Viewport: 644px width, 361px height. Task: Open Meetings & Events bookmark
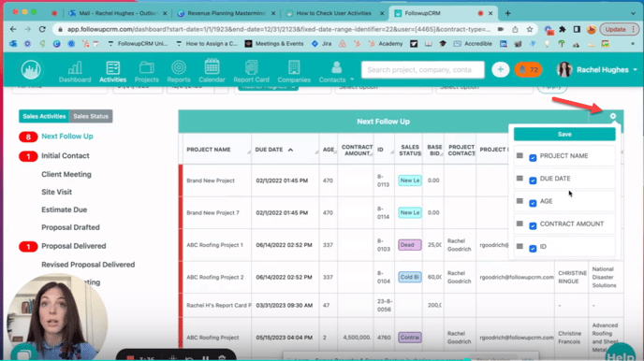click(x=274, y=43)
